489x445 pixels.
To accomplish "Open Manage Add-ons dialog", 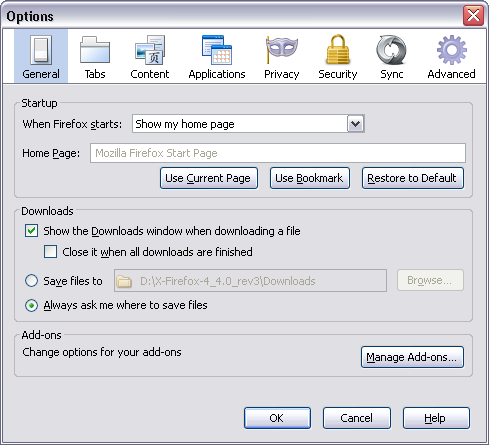I will (412, 357).
